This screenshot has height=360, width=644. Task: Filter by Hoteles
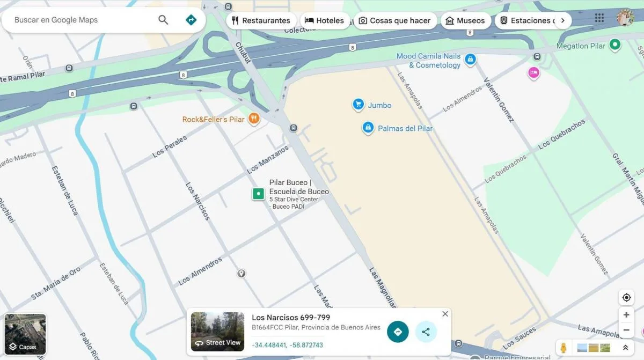click(325, 20)
